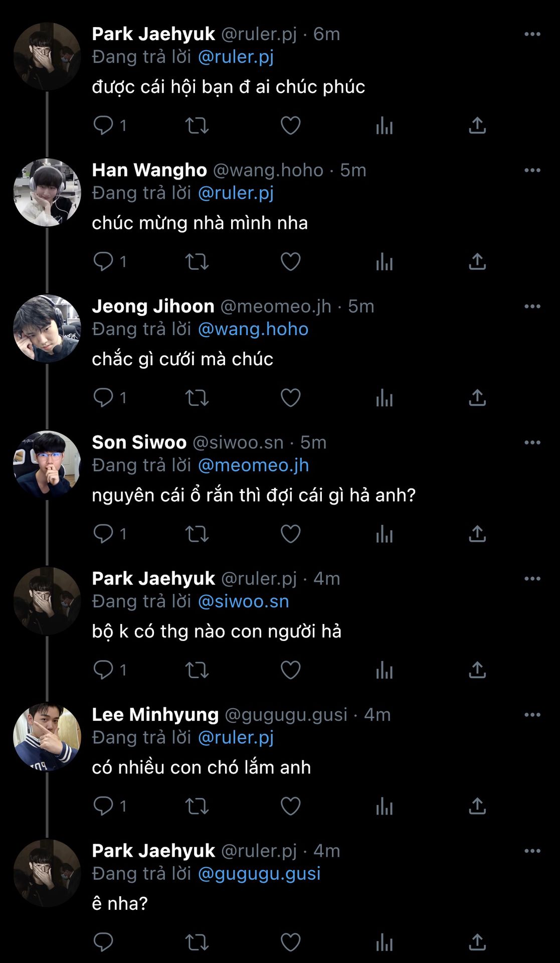Reply to the last tweet "ê nha?"

(104, 942)
